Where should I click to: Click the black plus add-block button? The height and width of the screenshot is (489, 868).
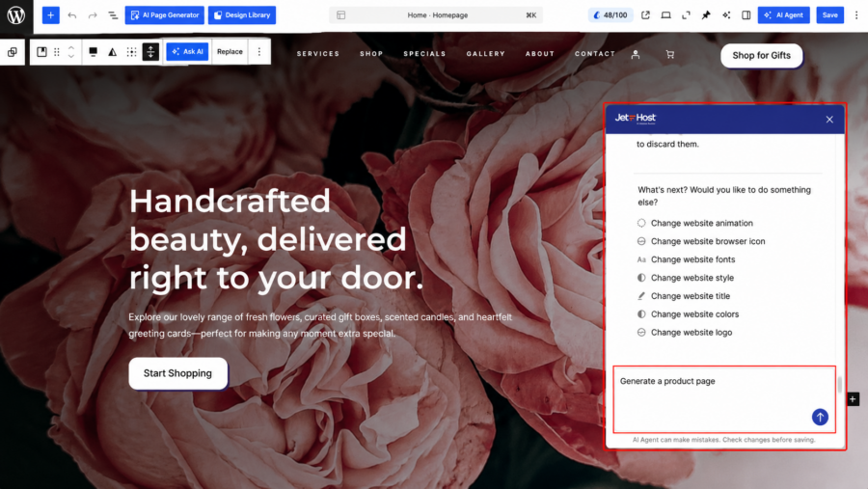click(x=854, y=398)
